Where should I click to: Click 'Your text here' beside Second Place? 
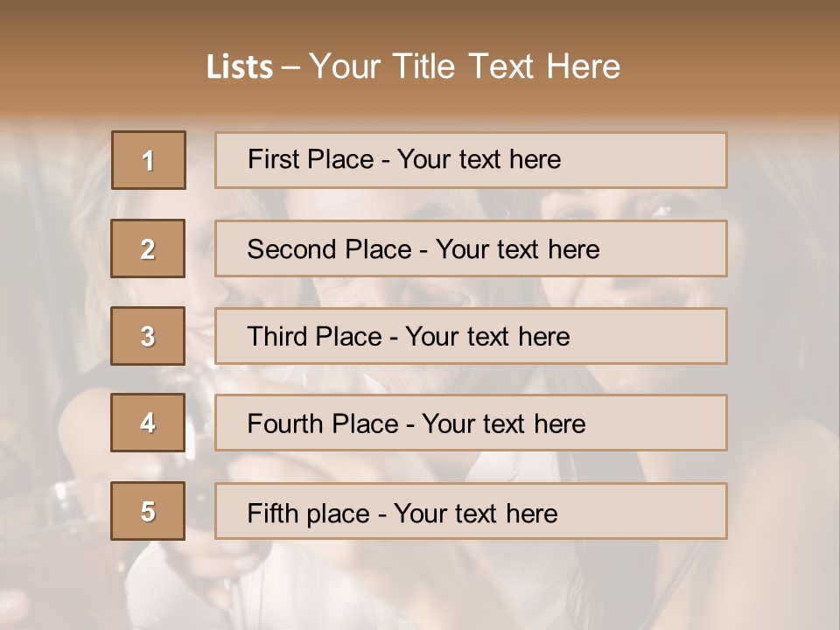pyautogui.click(x=517, y=249)
